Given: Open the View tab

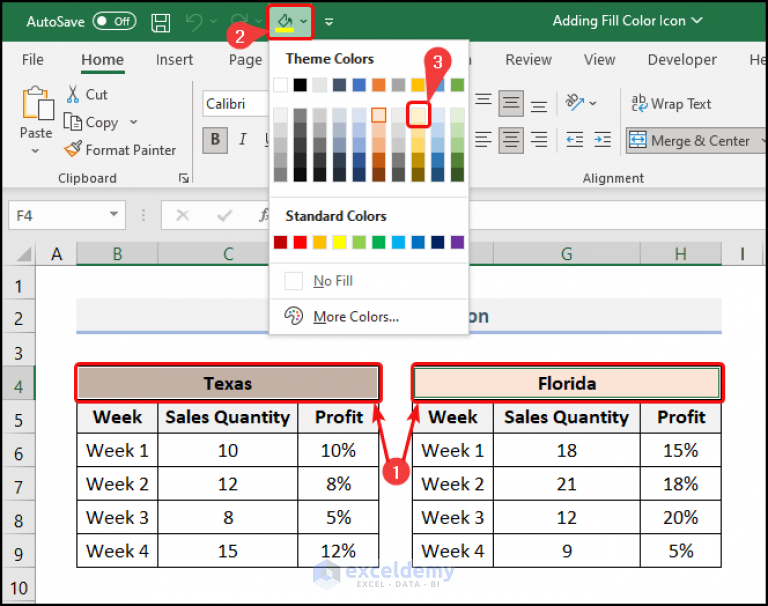Looking at the screenshot, I should [599, 60].
